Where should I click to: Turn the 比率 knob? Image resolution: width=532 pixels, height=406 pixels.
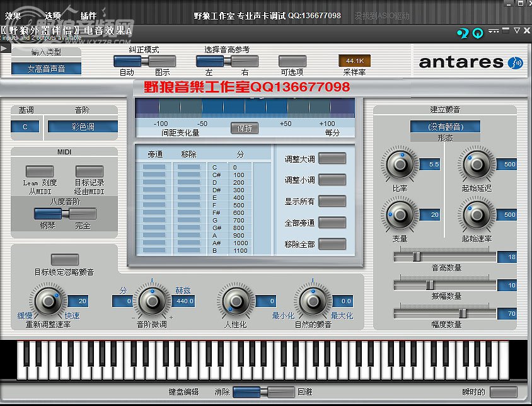click(x=400, y=165)
